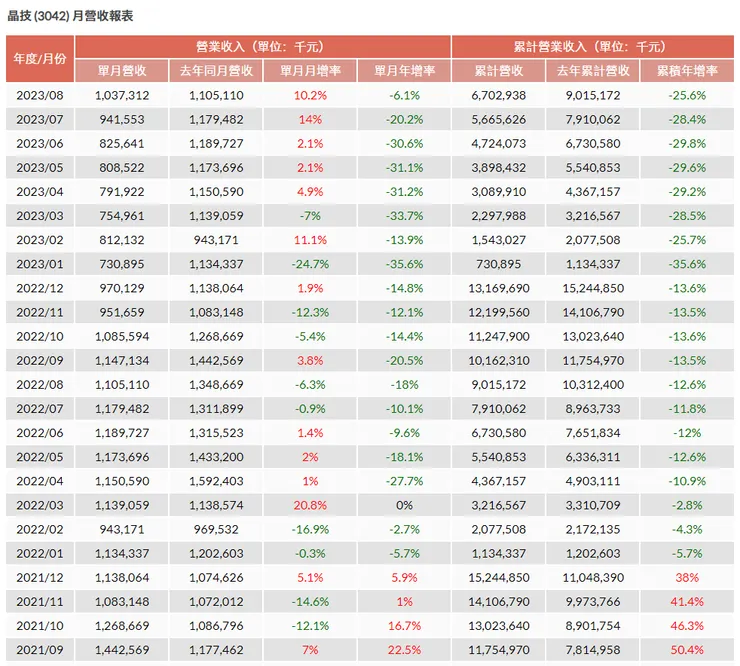Click the 晶技 (3042) 月營收報表 title
The image size is (740, 666).
(70, 17)
